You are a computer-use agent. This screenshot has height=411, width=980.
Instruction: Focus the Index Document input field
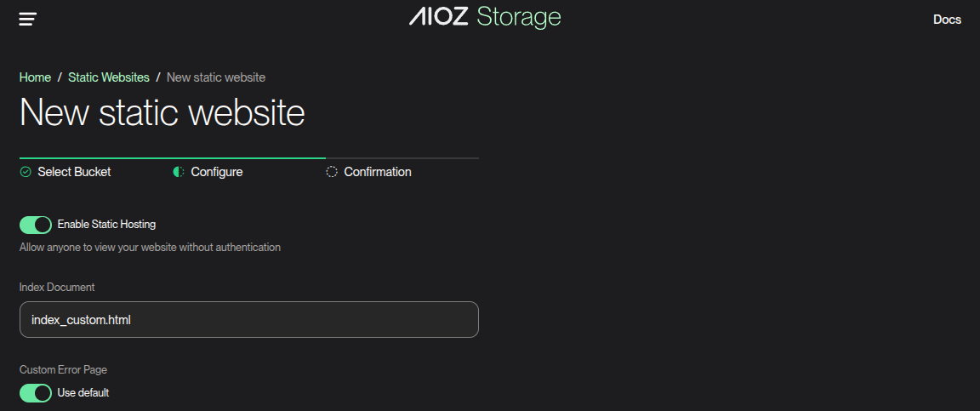[x=248, y=320]
